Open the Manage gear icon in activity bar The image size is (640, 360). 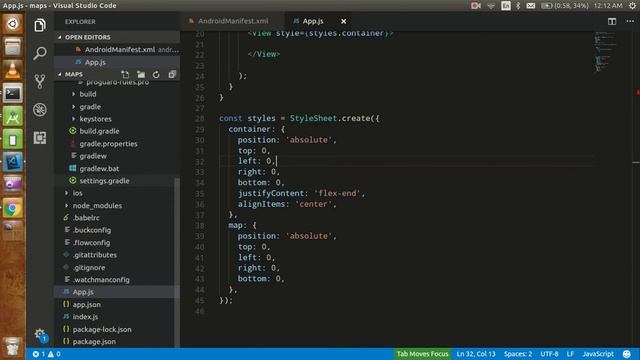(x=40, y=335)
